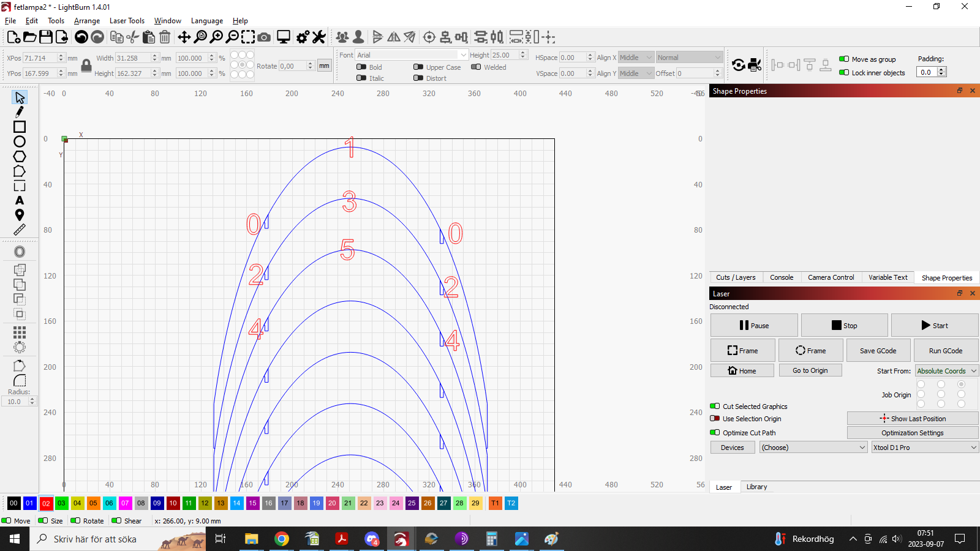Select the Polygon tool
The height and width of the screenshot is (551, 980).
(x=20, y=156)
